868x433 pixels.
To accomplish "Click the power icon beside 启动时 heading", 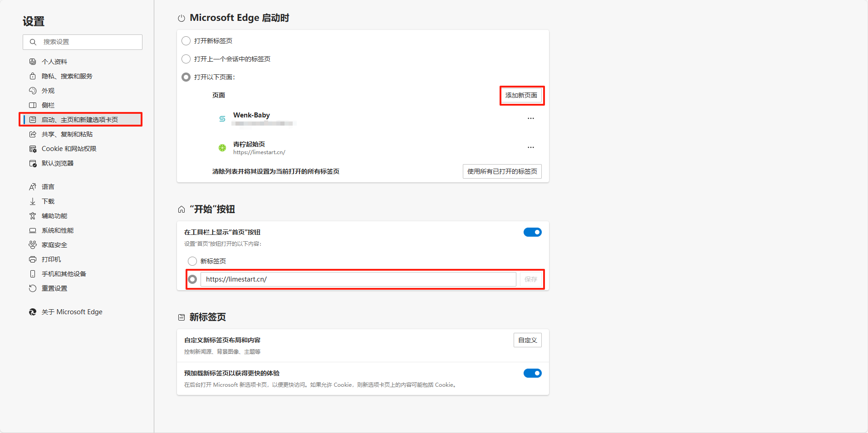I will coord(181,18).
